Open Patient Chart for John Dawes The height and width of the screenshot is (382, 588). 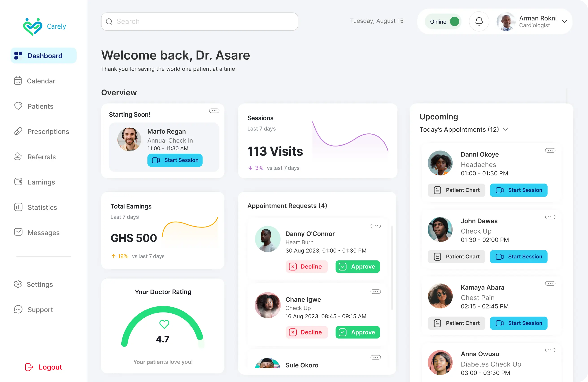pos(456,256)
